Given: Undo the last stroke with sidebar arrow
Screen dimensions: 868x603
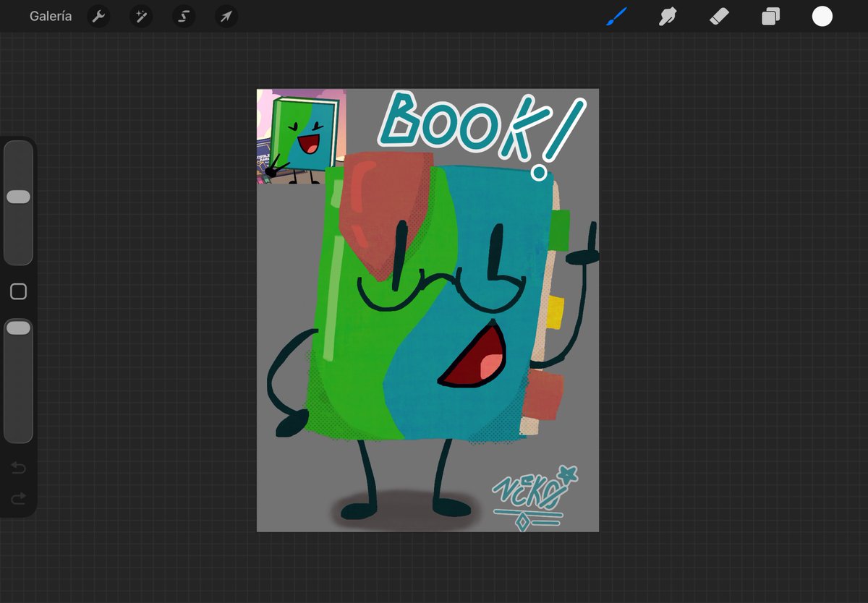Looking at the screenshot, I should point(19,469).
